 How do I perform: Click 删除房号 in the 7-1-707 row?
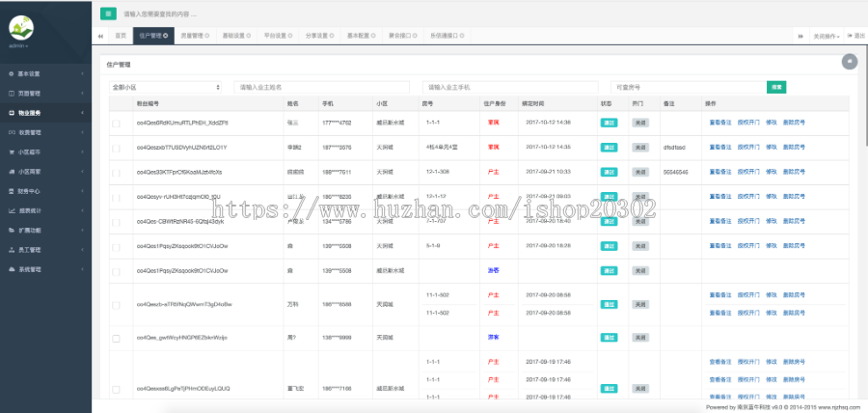click(794, 221)
